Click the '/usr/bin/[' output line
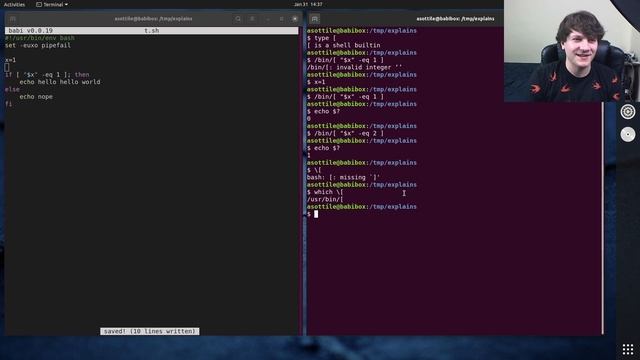This screenshot has width=640, height=360. tap(325, 200)
